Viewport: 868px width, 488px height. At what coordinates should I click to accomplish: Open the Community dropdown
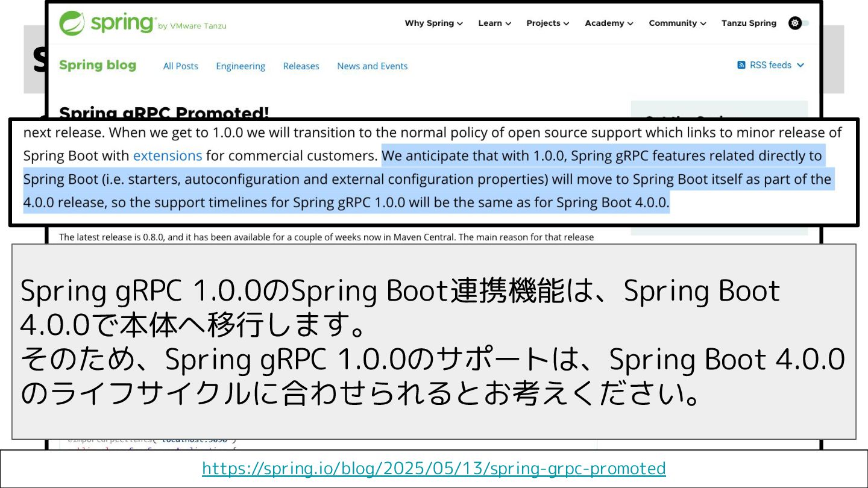(678, 23)
